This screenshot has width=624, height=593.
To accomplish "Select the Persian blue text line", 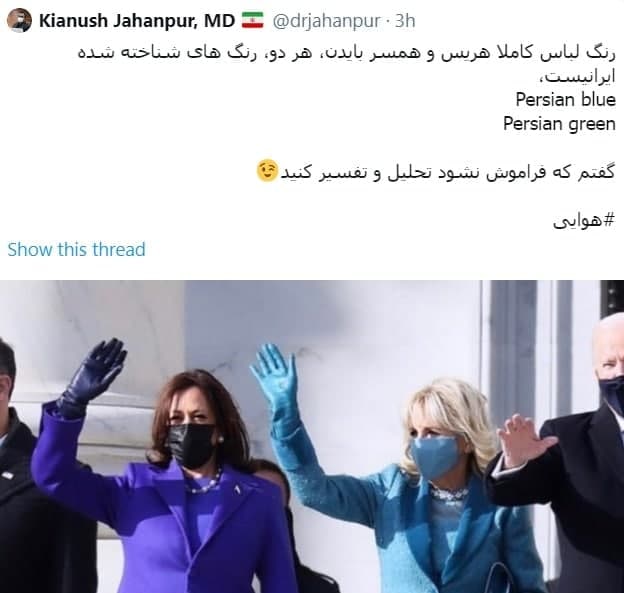I will 566,99.
